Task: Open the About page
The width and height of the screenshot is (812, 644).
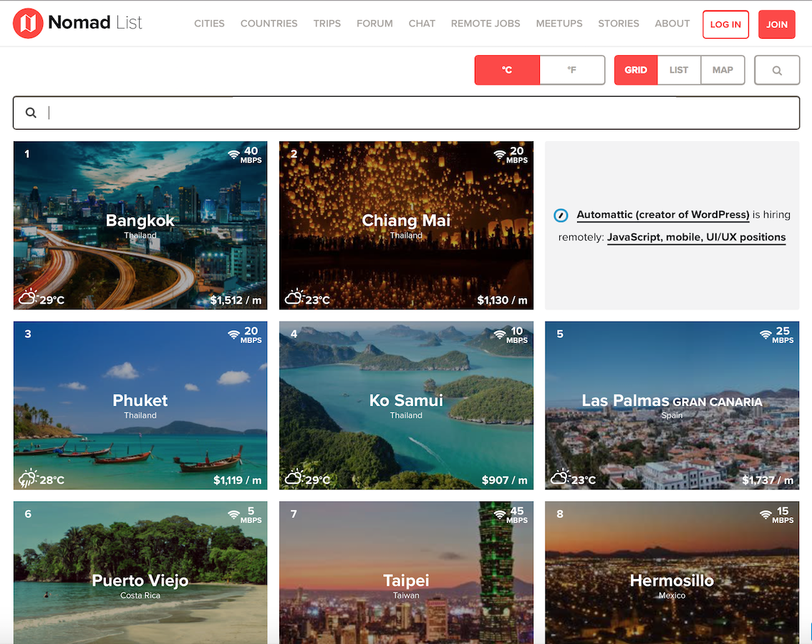Action: pos(672,24)
